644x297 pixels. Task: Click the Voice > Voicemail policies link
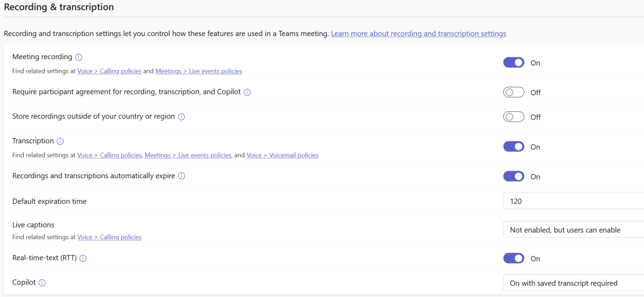[282, 155]
